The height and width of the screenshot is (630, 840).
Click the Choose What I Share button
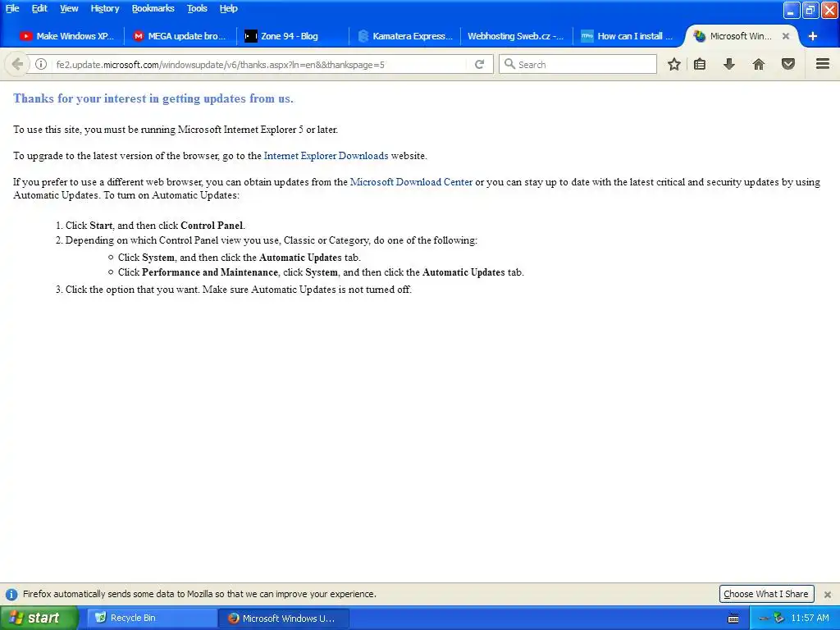[766, 594]
